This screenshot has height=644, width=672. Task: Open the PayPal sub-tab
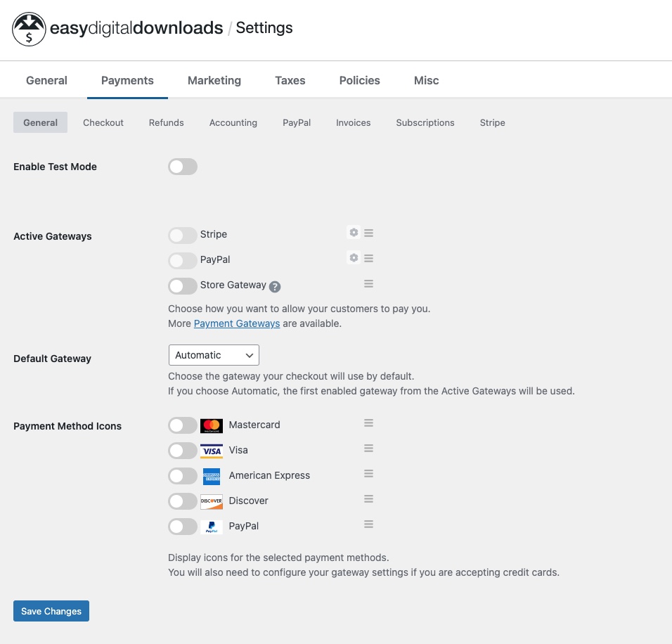tap(297, 122)
